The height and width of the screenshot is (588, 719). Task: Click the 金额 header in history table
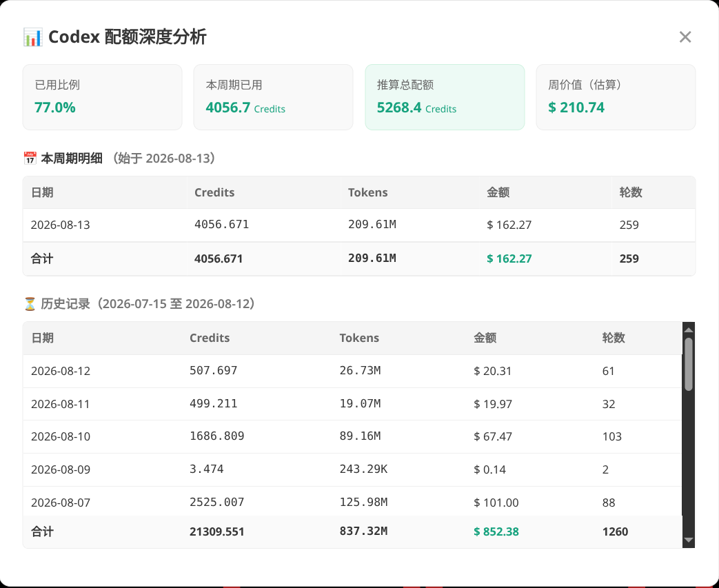[485, 338]
